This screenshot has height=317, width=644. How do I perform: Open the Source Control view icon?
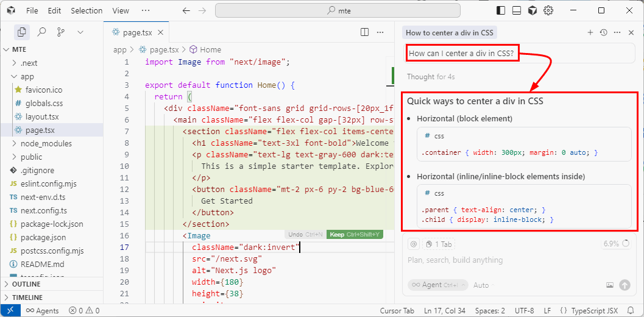(x=60, y=32)
